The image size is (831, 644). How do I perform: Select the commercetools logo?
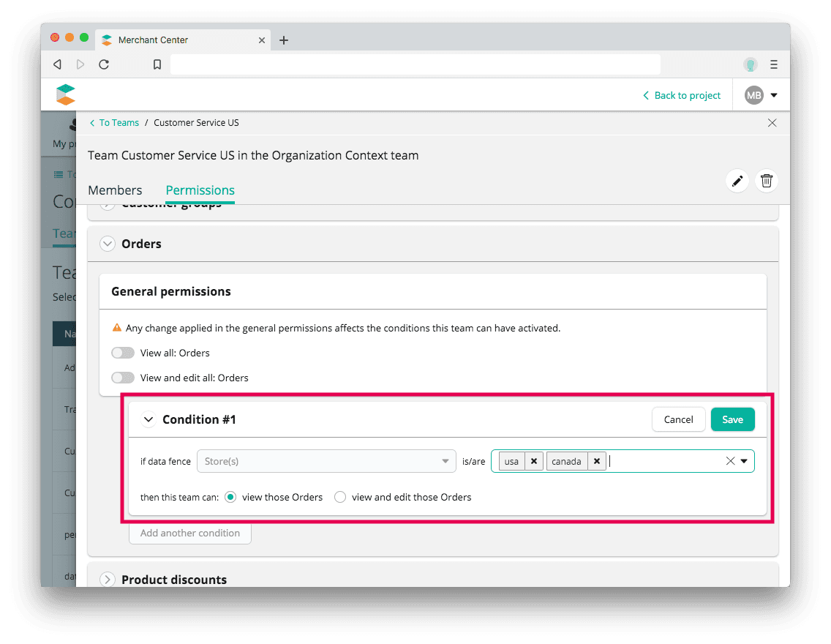point(65,94)
